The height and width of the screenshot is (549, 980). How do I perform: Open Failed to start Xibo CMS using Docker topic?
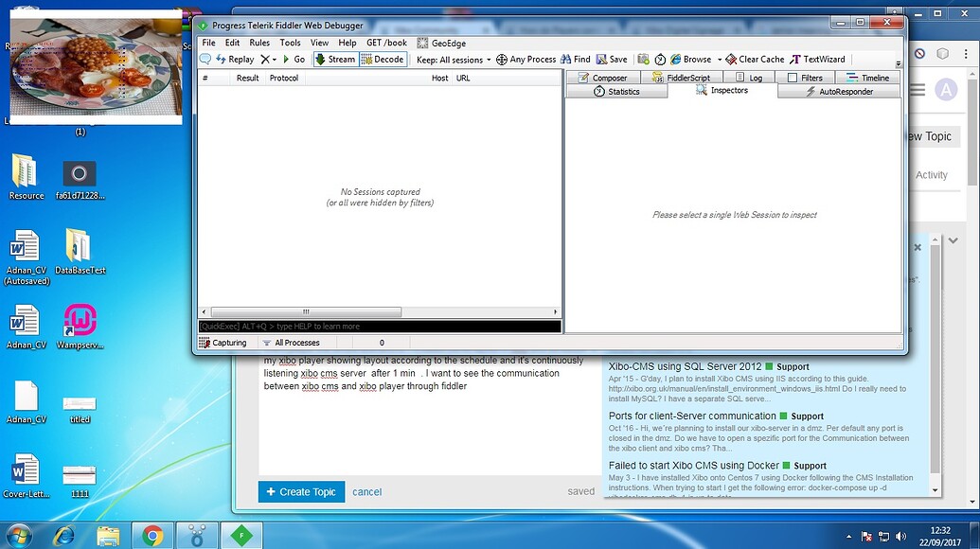[694, 466]
